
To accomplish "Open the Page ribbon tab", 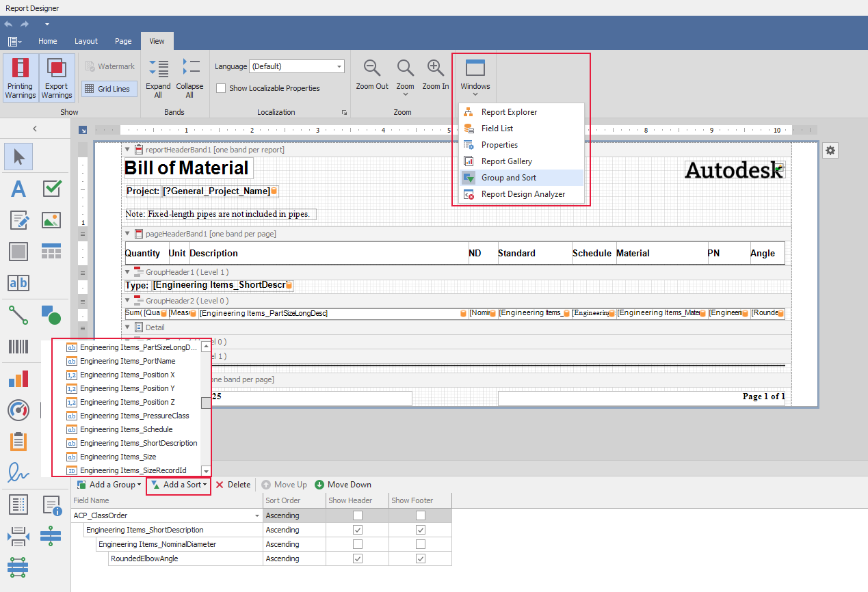I will click(123, 41).
